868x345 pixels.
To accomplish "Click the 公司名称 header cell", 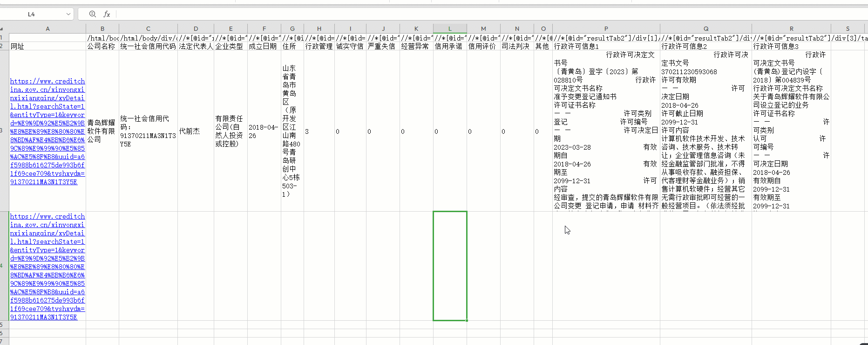I will (102, 46).
